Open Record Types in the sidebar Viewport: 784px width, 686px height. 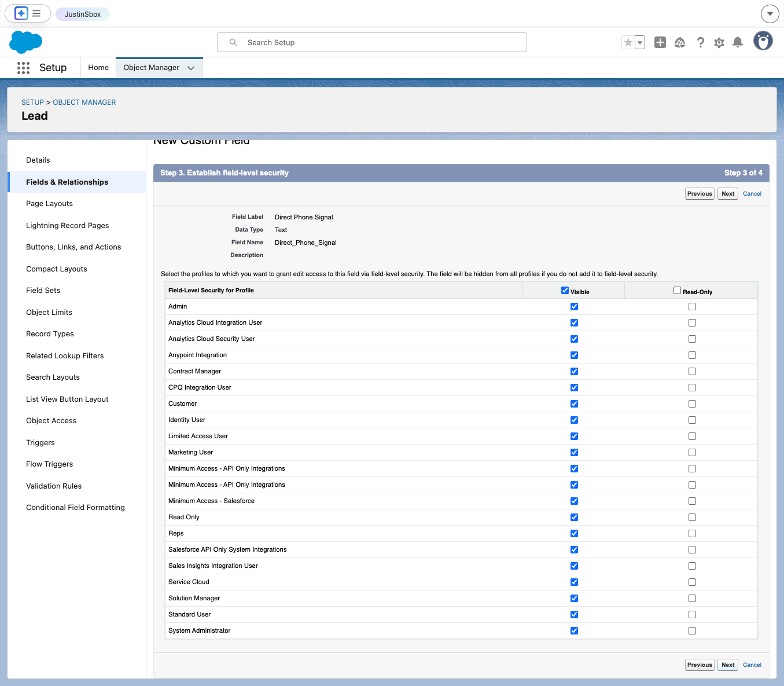[50, 334]
